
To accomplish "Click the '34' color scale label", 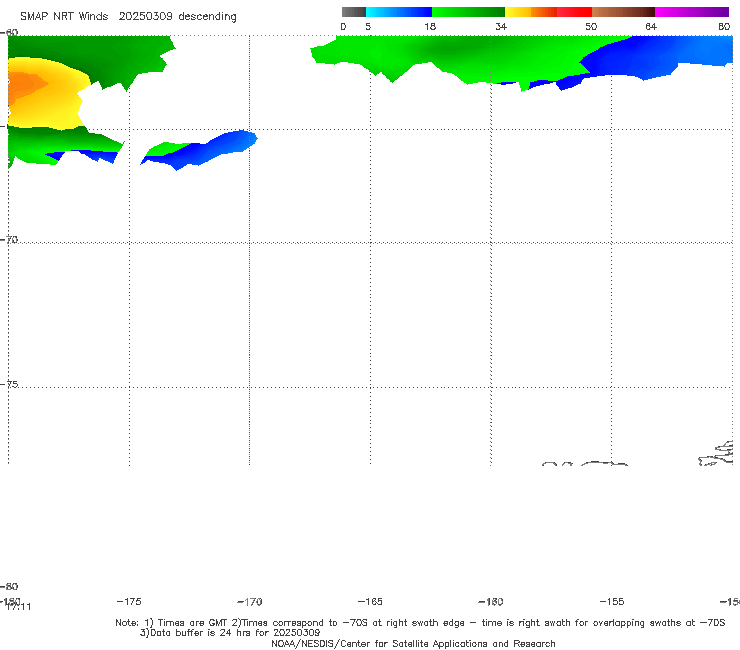I will point(501,27).
